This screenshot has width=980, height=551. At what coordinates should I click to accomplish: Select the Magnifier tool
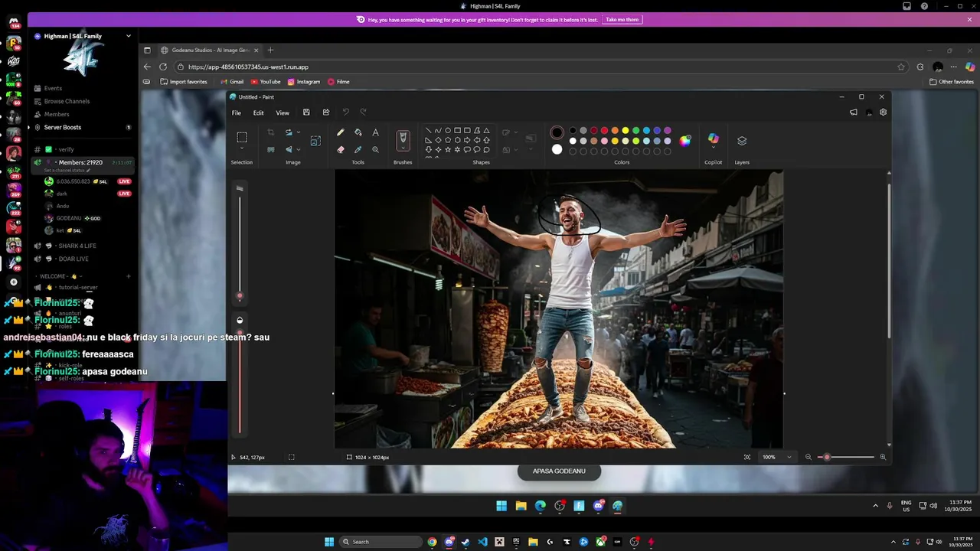375,150
